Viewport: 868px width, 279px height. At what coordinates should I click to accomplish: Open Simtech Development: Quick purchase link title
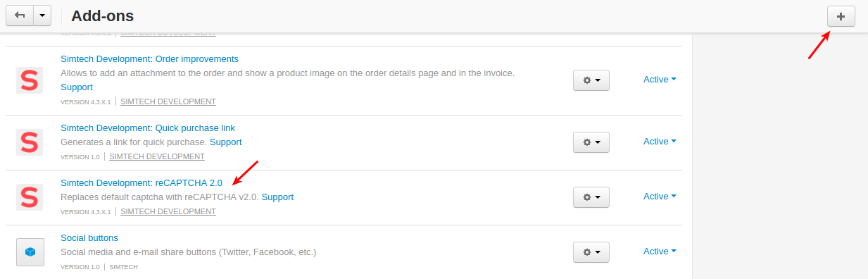[x=148, y=128]
